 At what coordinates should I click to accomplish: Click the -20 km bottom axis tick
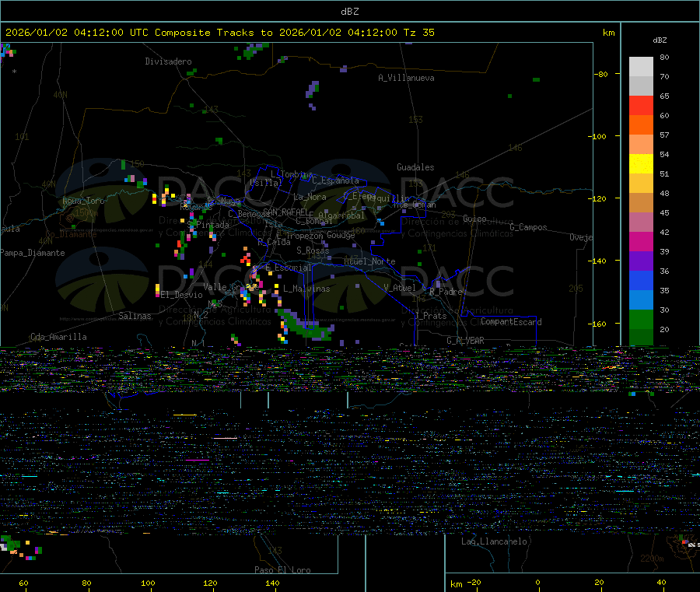474,582
